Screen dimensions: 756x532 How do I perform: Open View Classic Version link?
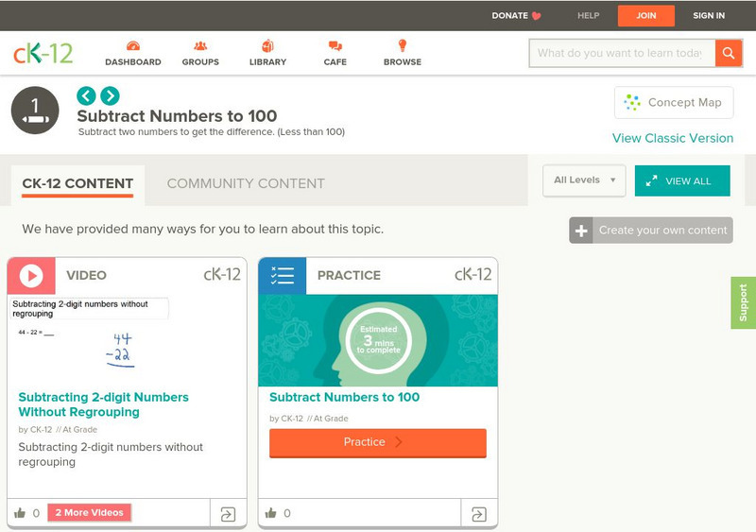pyautogui.click(x=672, y=138)
